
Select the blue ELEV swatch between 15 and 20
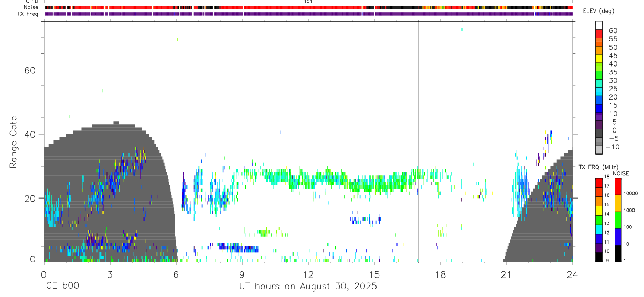click(x=599, y=100)
